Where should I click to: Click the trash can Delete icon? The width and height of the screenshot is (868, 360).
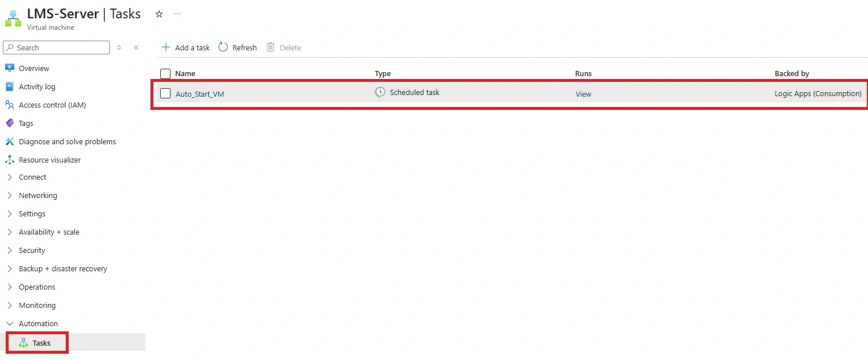pos(271,47)
